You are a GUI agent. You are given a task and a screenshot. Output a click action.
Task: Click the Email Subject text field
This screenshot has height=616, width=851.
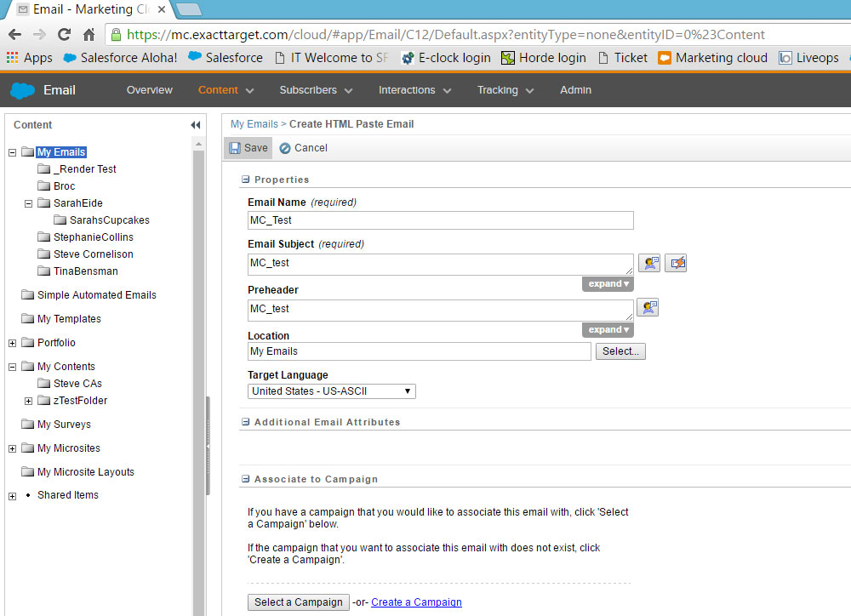[440, 265]
